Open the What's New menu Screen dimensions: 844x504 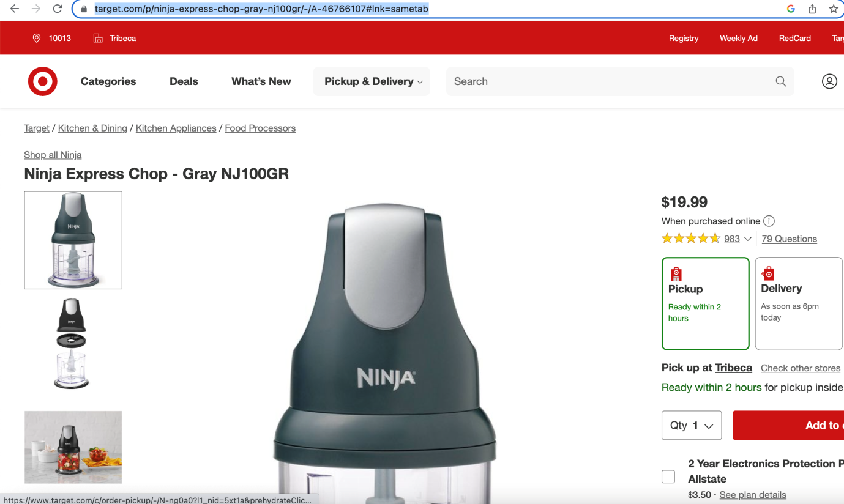[x=261, y=81]
